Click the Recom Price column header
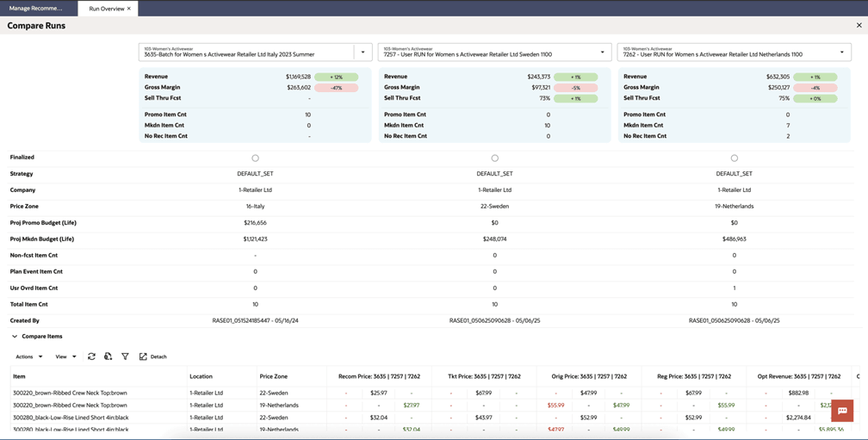Image resolution: width=868 pixels, height=440 pixels. click(379, 376)
